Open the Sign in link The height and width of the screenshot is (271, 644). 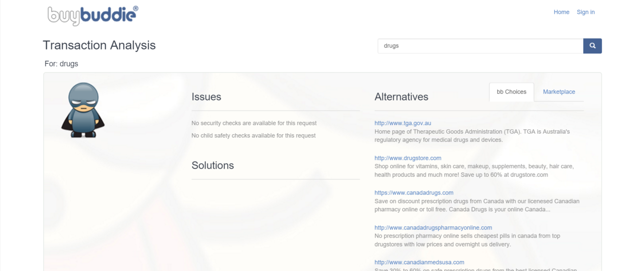click(586, 12)
